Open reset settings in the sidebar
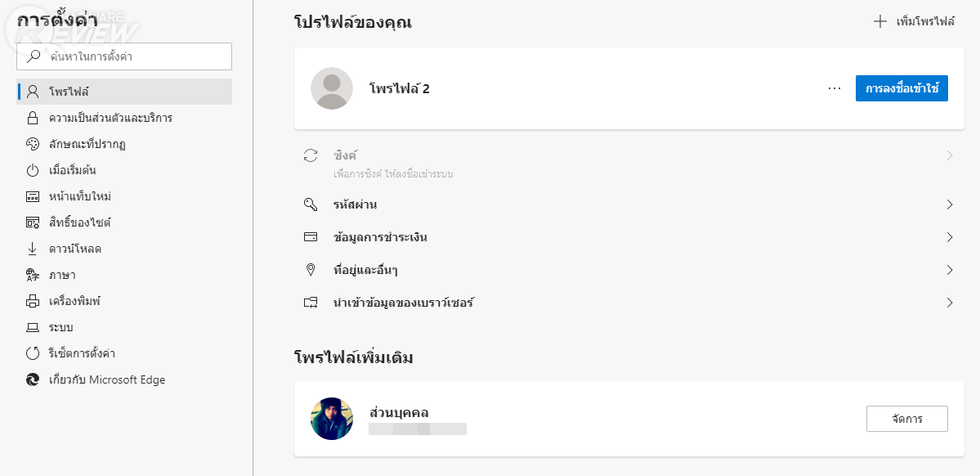The width and height of the screenshot is (980, 476). tap(82, 353)
